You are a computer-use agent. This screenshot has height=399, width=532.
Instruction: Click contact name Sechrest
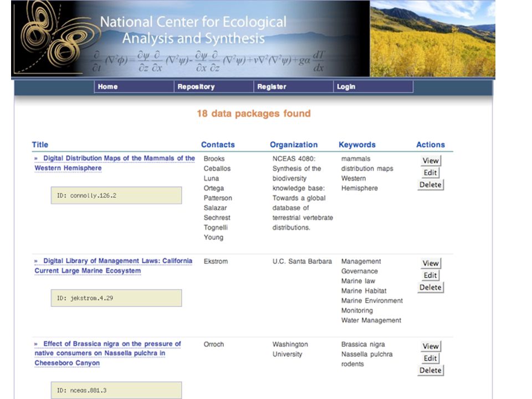[x=217, y=217]
